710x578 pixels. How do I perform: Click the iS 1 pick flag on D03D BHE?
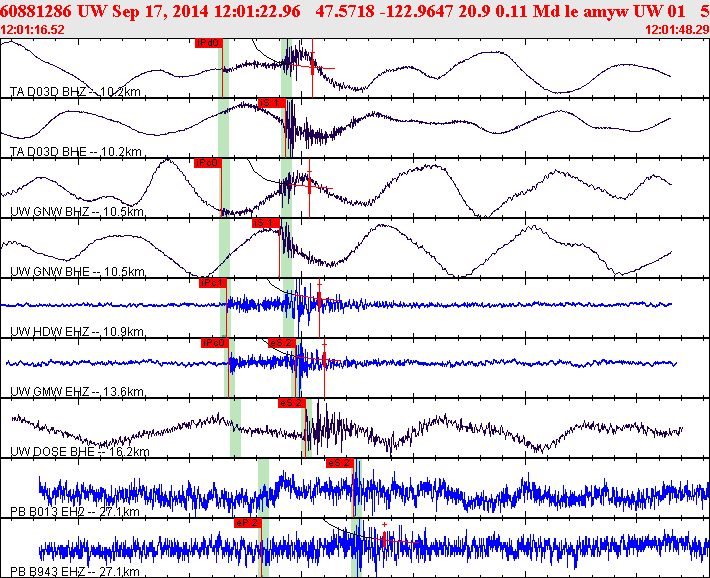coord(272,103)
